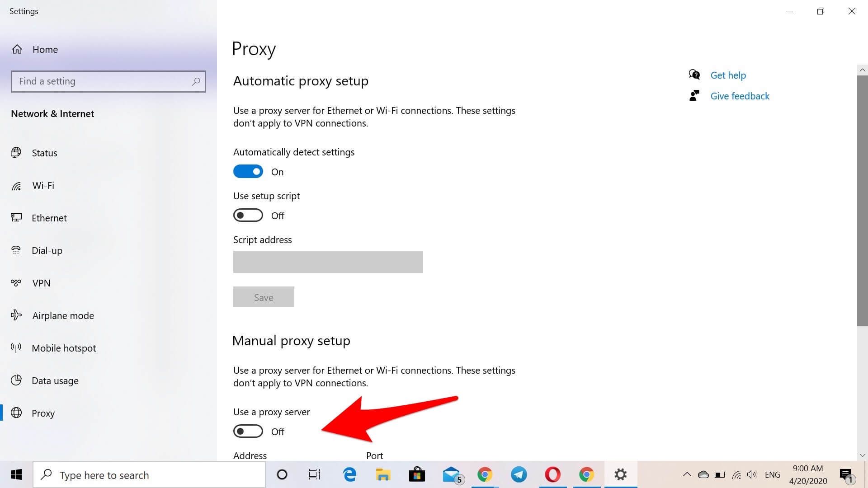Click Save button under script address

click(x=263, y=297)
